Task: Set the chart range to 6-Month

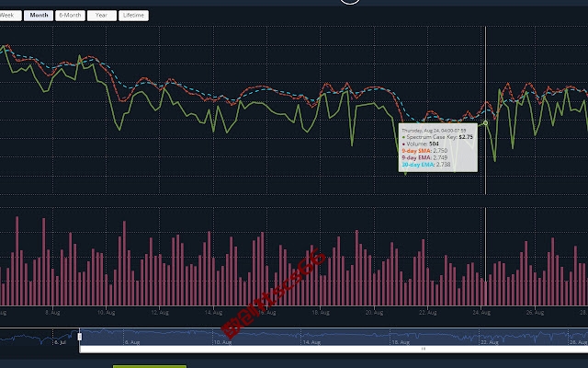Action: (x=70, y=16)
